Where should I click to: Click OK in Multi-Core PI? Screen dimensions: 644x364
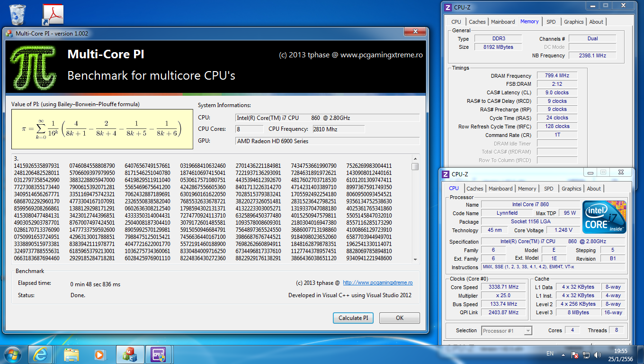pyautogui.click(x=400, y=318)
